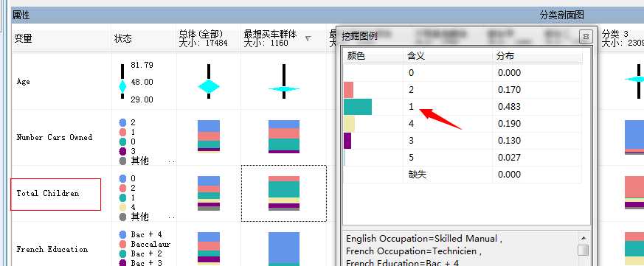The image size is (644, 266).
Task: Click the 含义 header in the legend
Action: (x=415, y=56)
